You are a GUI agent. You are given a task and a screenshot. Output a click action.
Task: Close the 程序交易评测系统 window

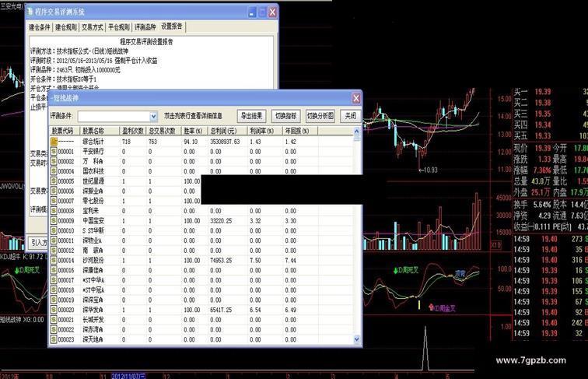[x=273, y=12]
